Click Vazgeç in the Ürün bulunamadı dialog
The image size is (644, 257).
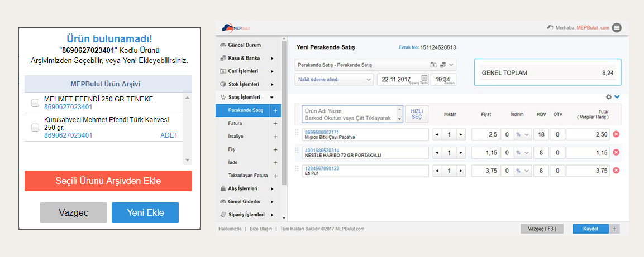click(74, 213)
